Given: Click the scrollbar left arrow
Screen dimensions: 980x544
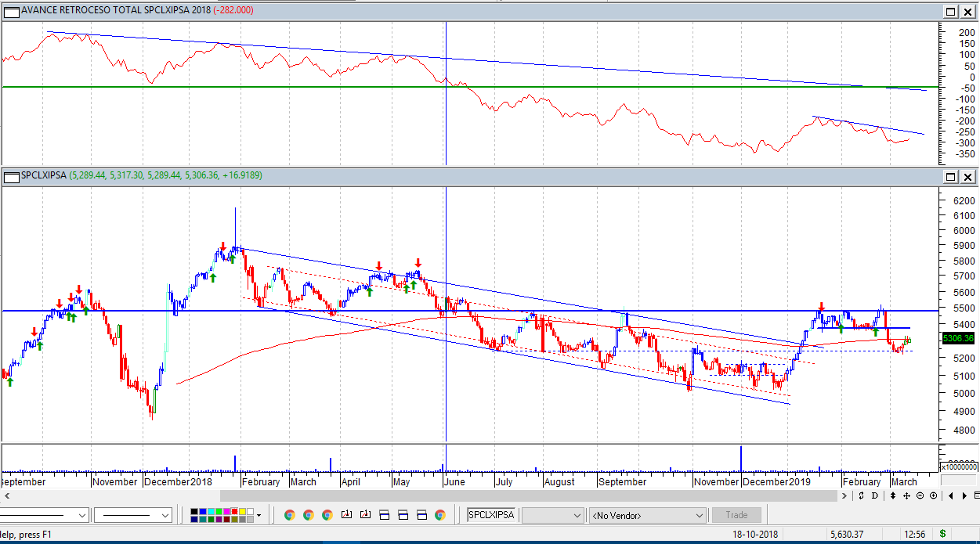Looking at the screenshot, I should [7, 495].
